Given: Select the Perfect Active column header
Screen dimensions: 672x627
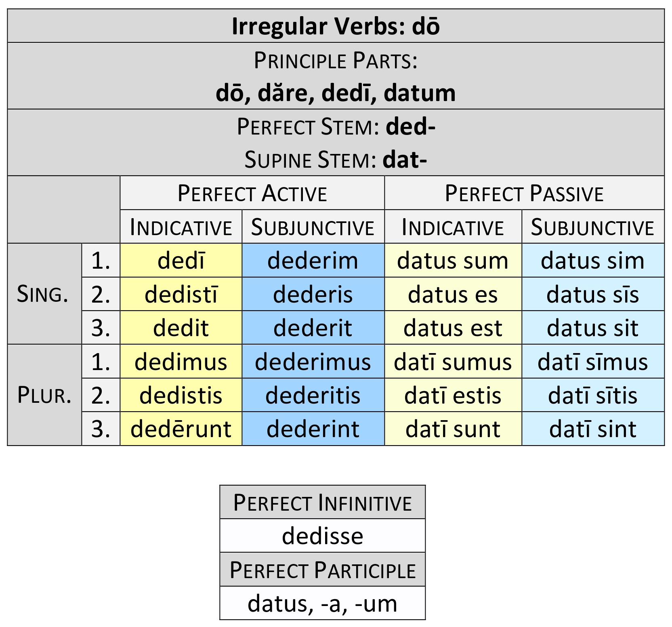Looking at the screenshot, I should coord(252,193).
